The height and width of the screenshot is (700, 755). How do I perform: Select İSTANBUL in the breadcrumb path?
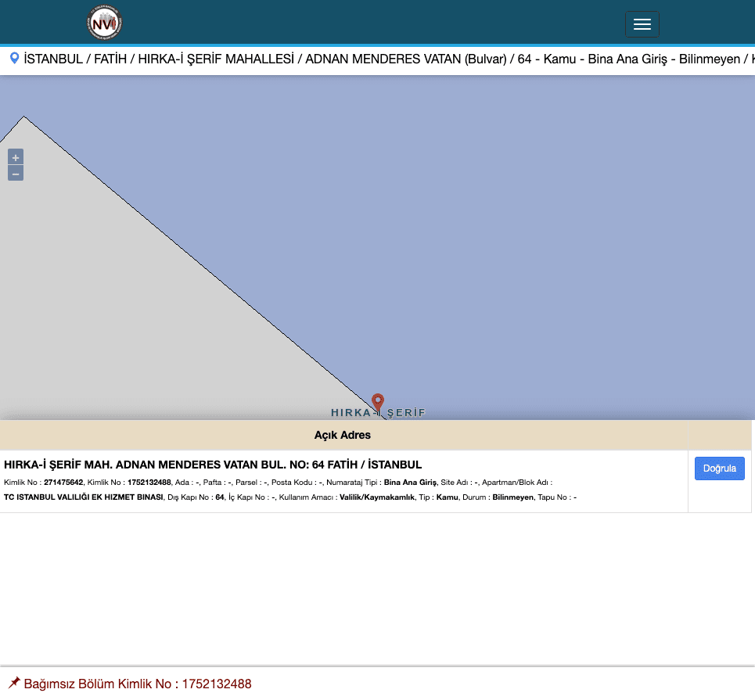point(53,59)
